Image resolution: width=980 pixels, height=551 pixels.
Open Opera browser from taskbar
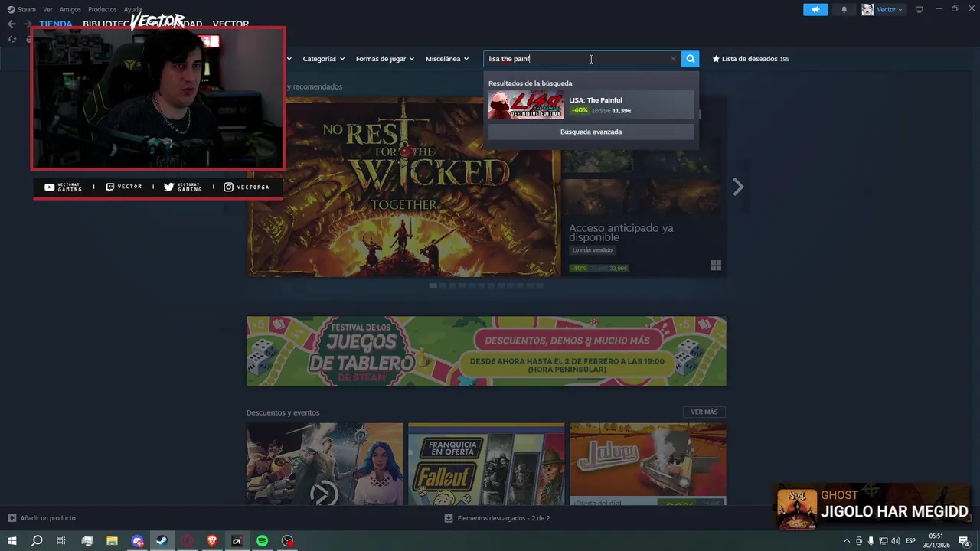[188, 541]
